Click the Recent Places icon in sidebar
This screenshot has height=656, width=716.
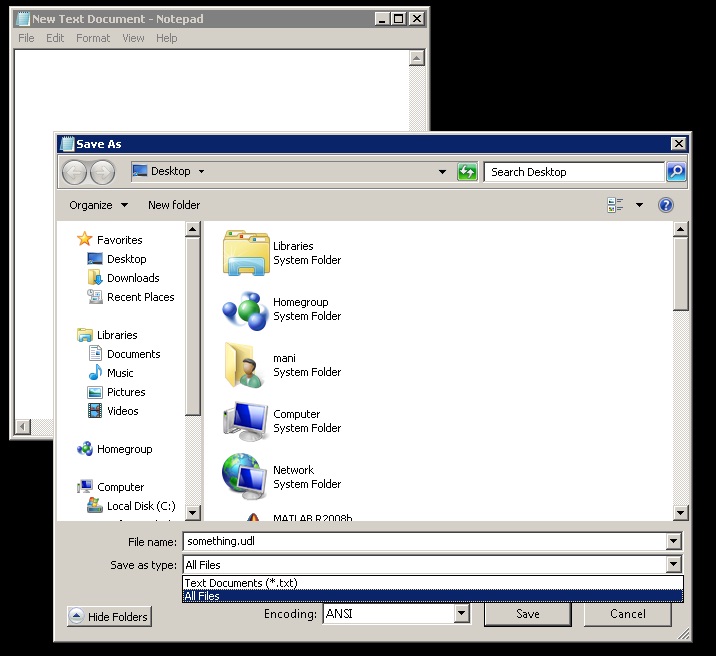coord(95,297)
